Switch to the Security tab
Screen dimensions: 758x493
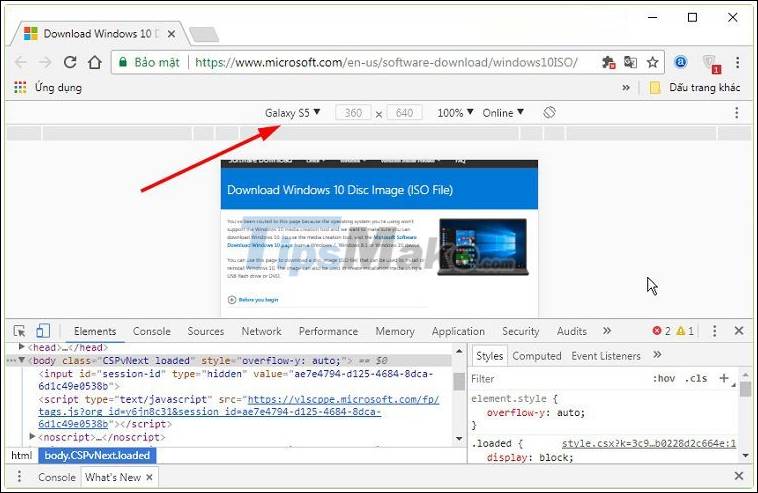pos(520,331)
